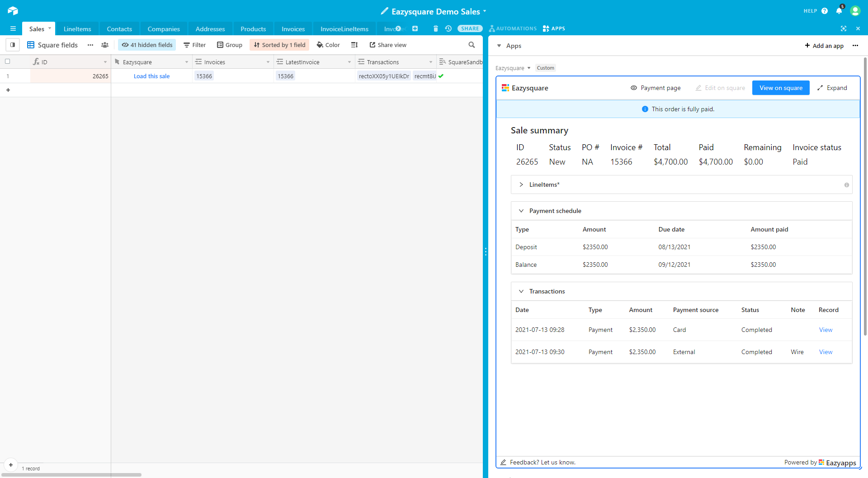The image size is (868, 478).
Task: Open the Sales tab dropdown arrow
Action: (50, 28)
